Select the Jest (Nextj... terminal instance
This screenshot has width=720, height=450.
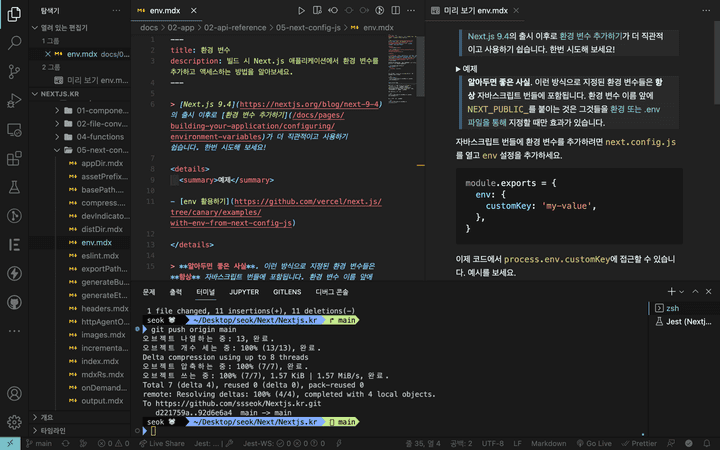click(681, 321)
